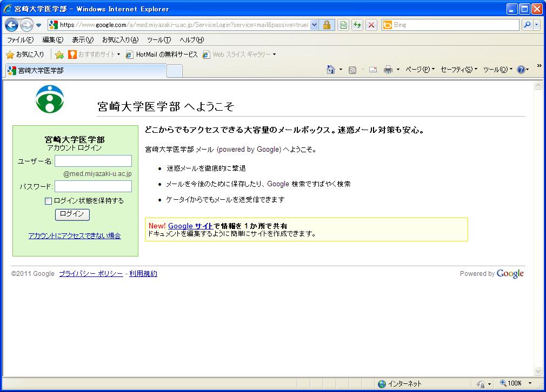The image size is (546, 392).
Task: Click the ログイン button
Action: tap(72, 214)
